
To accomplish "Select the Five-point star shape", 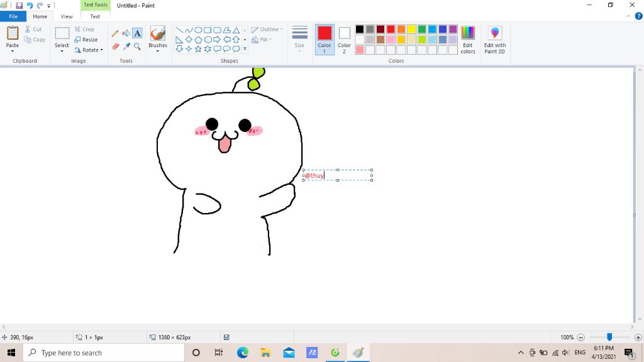I will coord(198,49).
